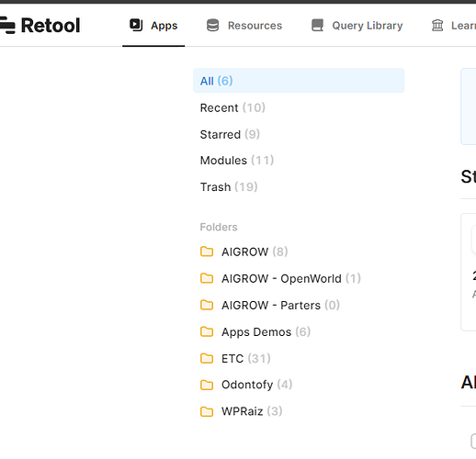Click the AIGROW - Parters folder icon
This screenshot has width=476, height=459.
[x=207, y=305]
